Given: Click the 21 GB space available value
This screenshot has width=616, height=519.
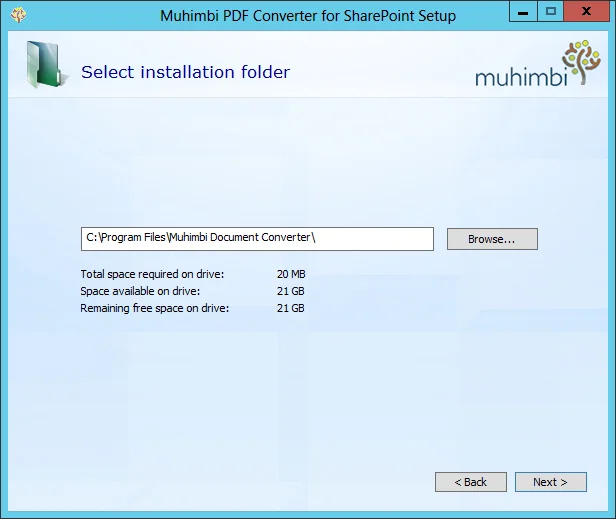Looking at the screenshot, I should tap(291, 291).
